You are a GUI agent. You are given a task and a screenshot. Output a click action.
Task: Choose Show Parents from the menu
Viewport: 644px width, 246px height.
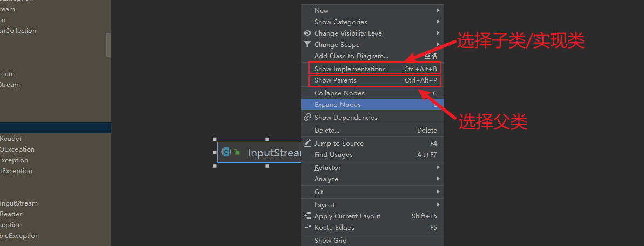(336, 80)
